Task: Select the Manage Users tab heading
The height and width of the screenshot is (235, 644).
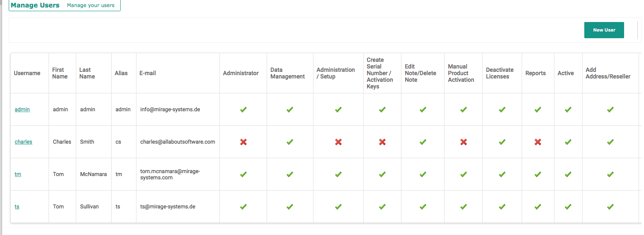Action: (x=35, y=5)
